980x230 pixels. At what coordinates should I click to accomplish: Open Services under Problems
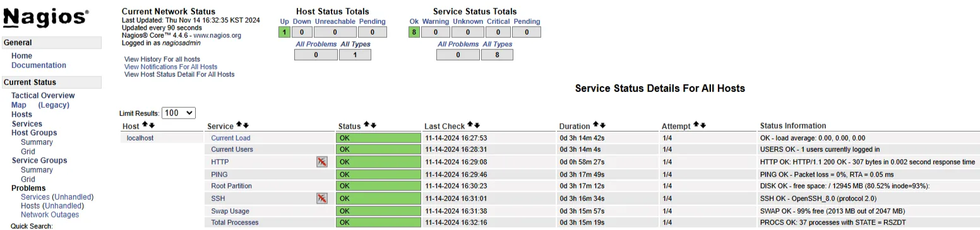pos(35,197)
